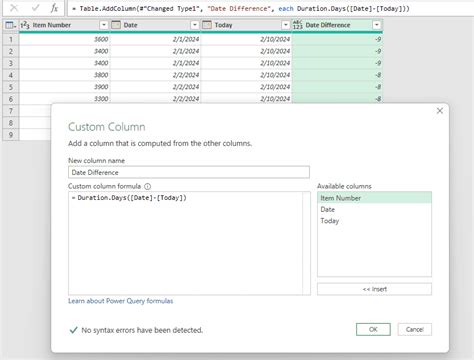Click the Date Difference data type icon

[x=298, y=25]
